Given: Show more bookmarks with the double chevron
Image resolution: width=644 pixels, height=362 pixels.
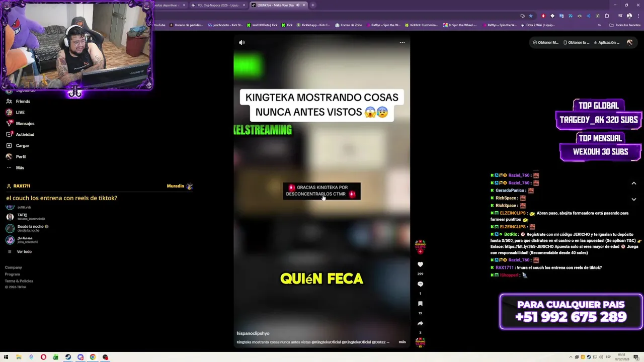Looking at the screenshot, I should pyautogui.click(x=599, y=25).
